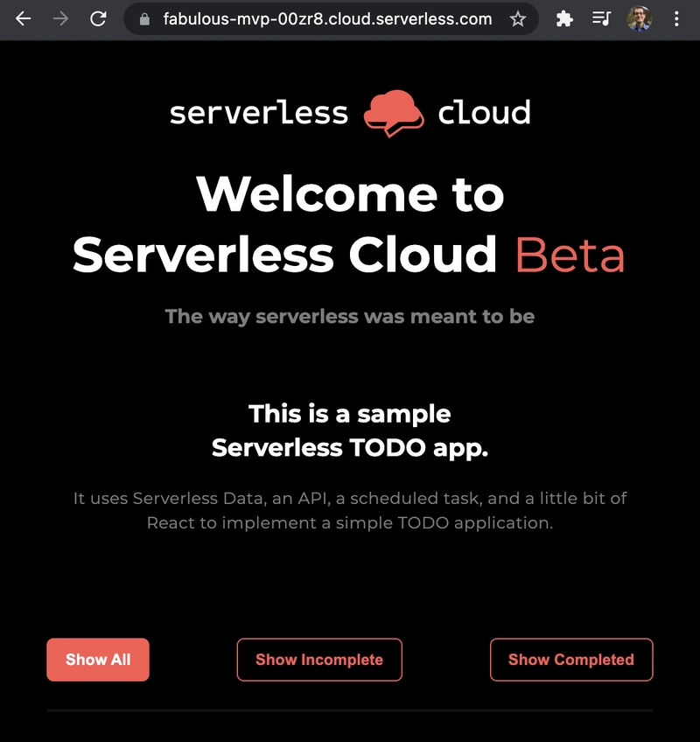Click the line starting "It uses Serverless Data"
Screen dimensions: 700x742
point(350,498)
